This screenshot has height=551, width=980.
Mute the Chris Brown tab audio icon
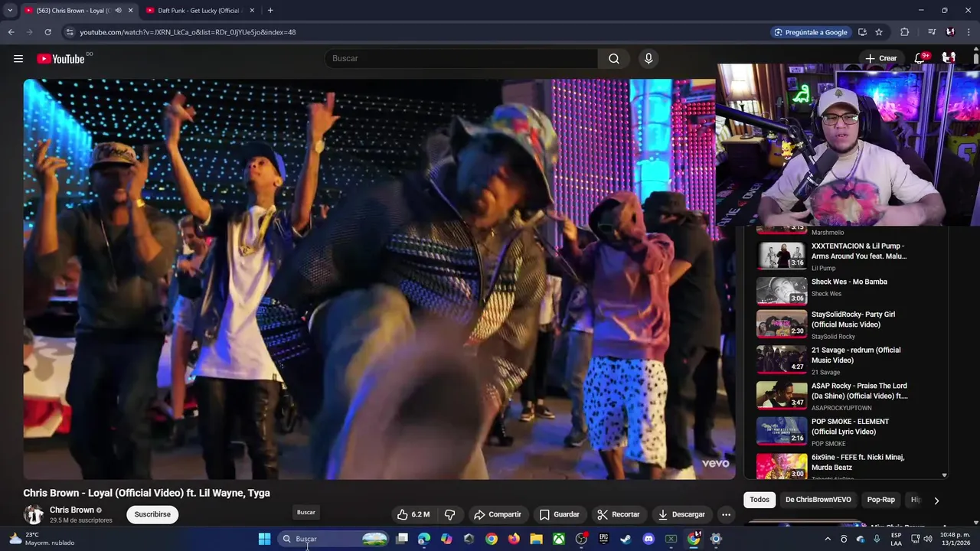click(118, 11)
